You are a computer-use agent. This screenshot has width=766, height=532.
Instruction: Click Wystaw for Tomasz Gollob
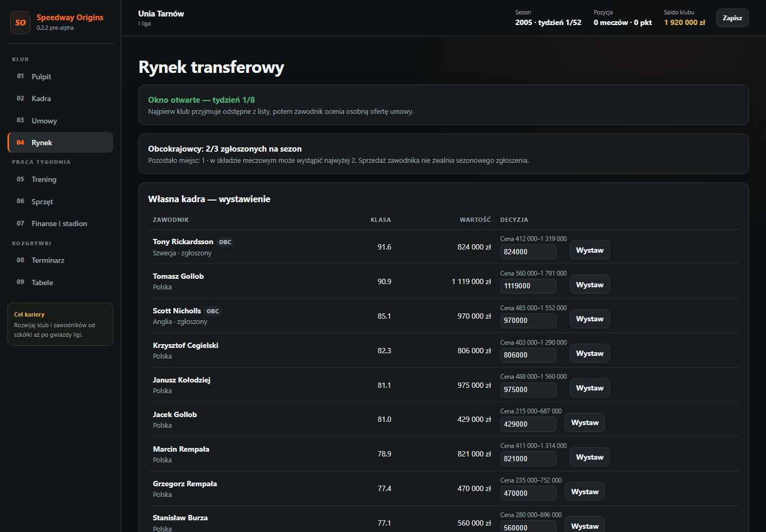click(589, 285)
